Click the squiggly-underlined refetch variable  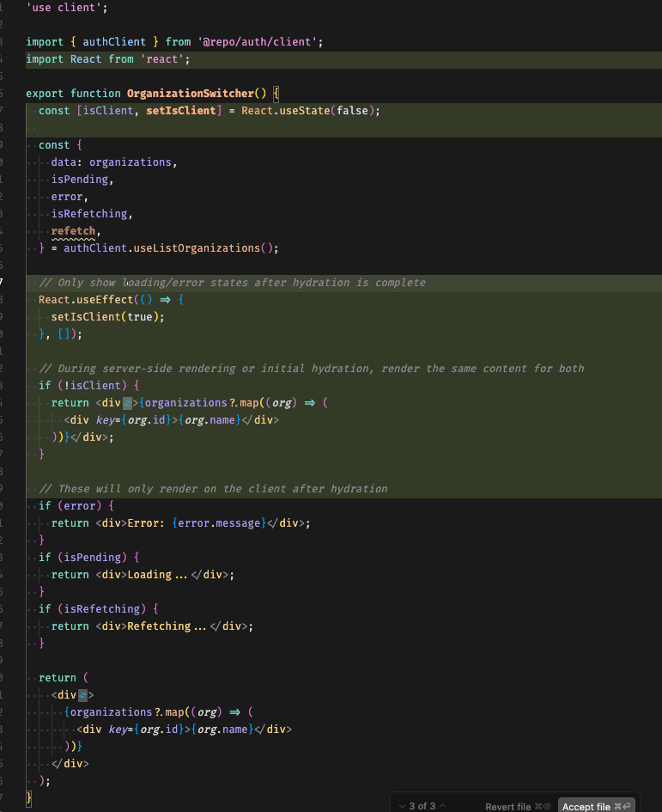point(74,231)
